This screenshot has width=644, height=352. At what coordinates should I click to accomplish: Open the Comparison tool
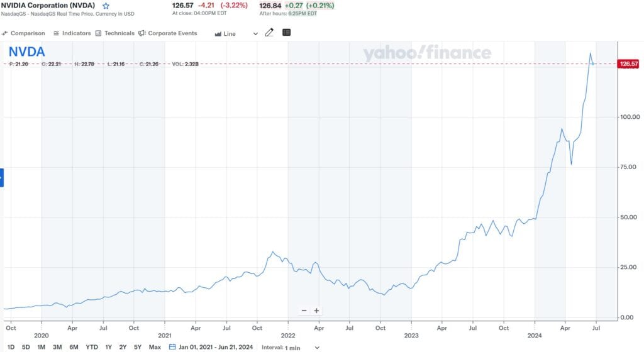point(24,33)
